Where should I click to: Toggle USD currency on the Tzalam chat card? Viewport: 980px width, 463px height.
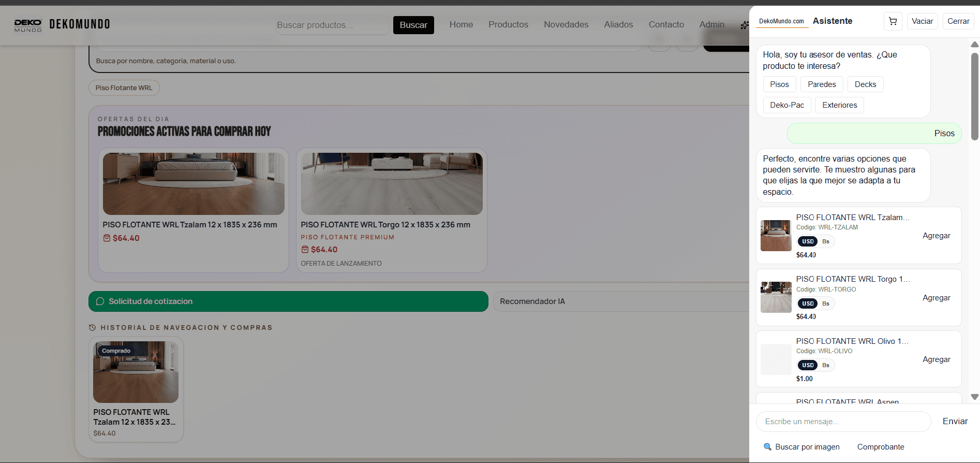[808, 241]
